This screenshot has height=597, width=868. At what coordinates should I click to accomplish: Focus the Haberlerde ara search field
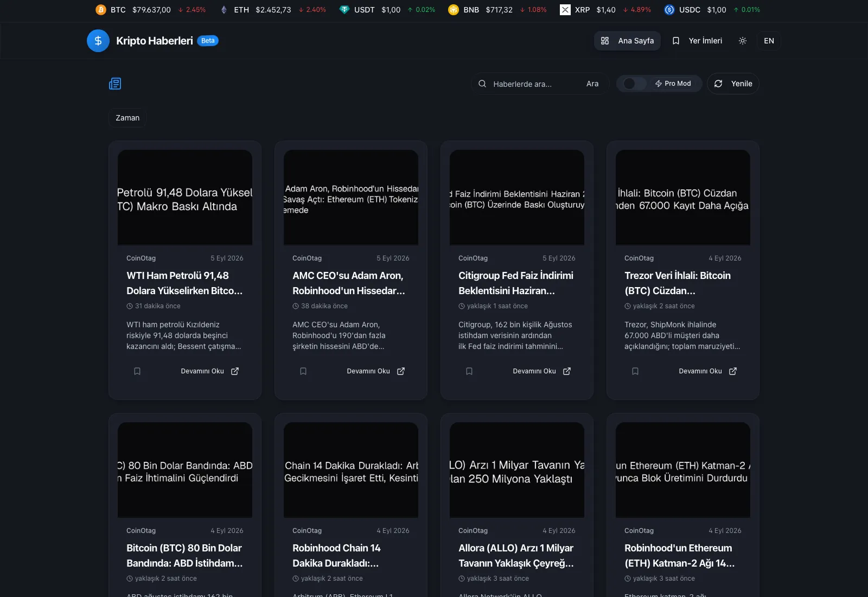point(534,84)
